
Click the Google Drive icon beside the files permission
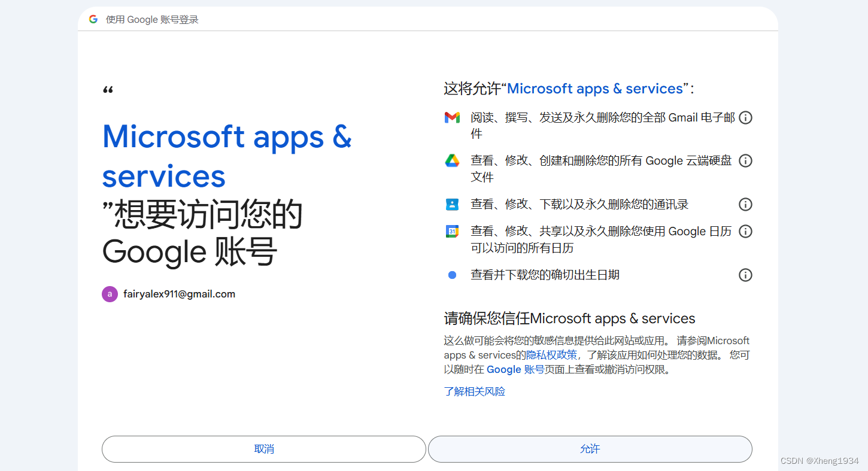point(452,160)
